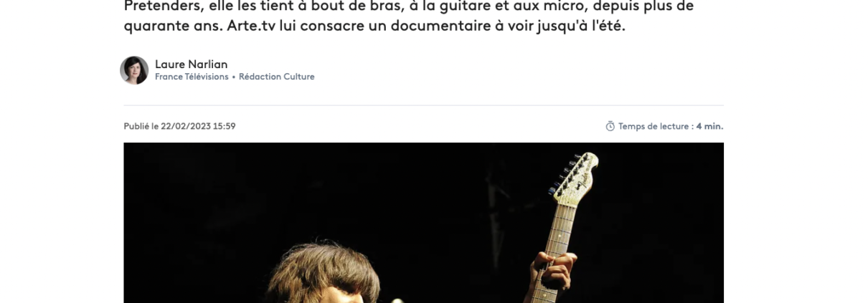Click the 22/02/2023 publication date
Image resolution: width=868 pixels, height=303 pixels.
[x=185, y=126]
